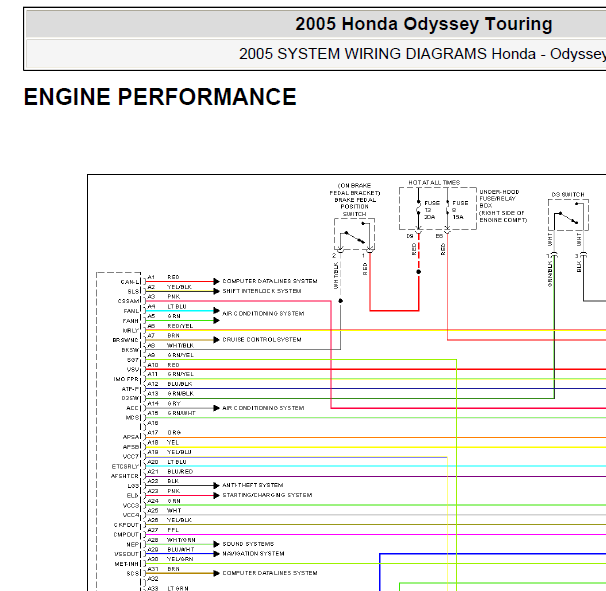
Task: Click "AIR CONDITIONING SYSTEM" beside pin A4 LT BLU
Action: click(263, 313)
